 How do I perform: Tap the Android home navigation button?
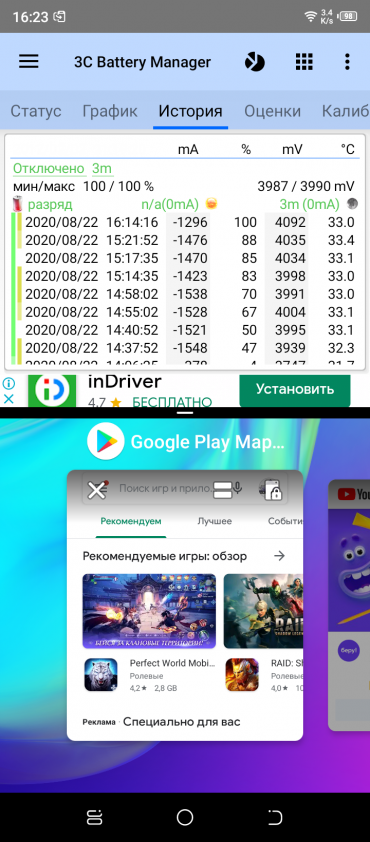click(x=185, y=817)
